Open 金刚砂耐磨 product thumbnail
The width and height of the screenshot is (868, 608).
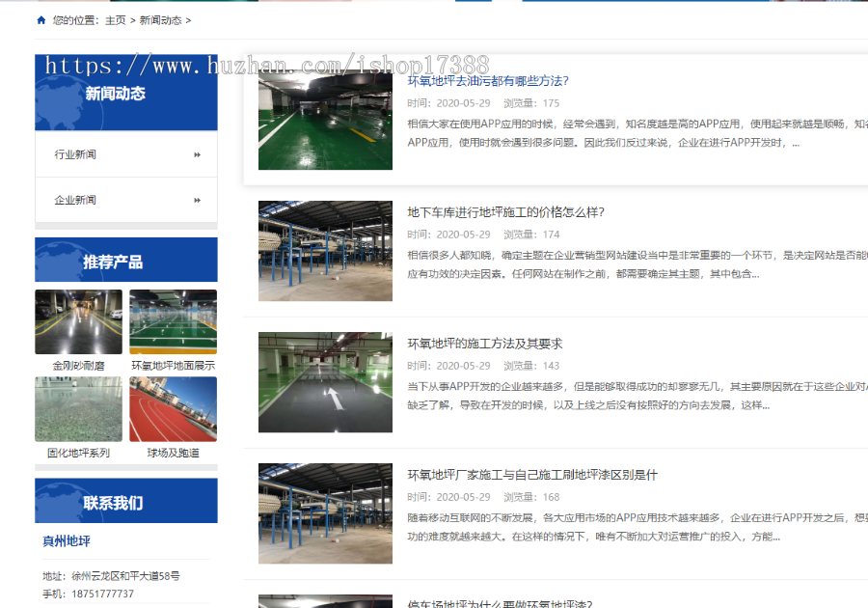click(x=79, y=321)
